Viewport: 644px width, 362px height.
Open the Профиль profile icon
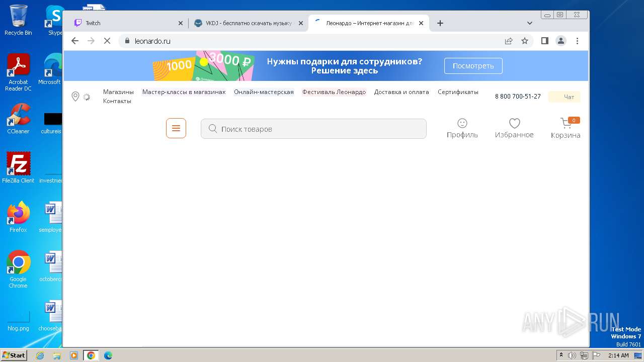[462, 128]
